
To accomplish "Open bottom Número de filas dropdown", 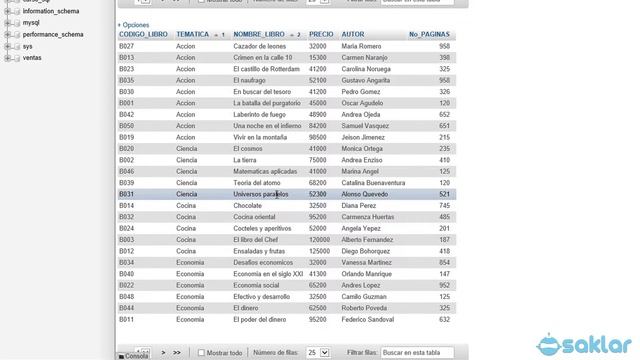I will (x=318, y=353).
